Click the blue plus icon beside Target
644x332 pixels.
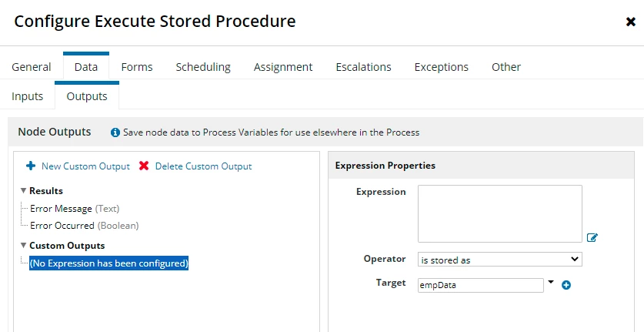pyautogui.click(x=566, y=285)
